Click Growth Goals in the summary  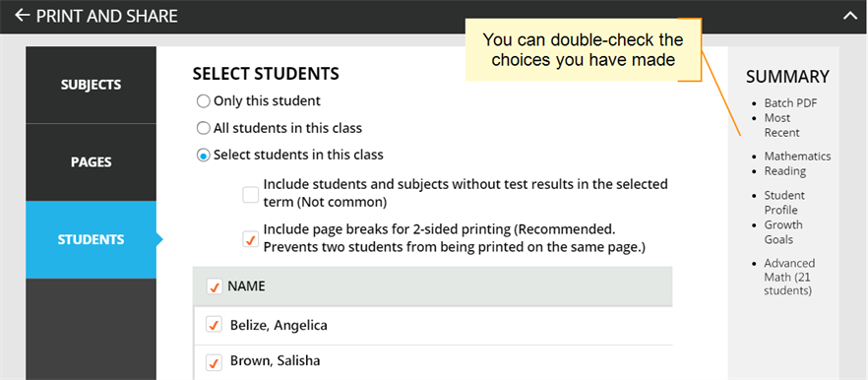click(x=783, y=232)
